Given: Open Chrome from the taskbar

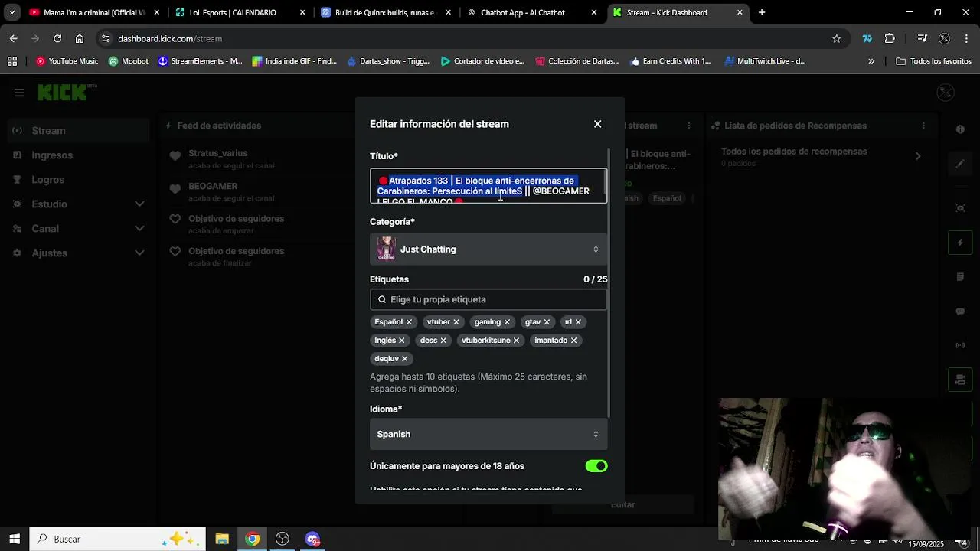Looking at the screenshot, I should click(x=252, y=539).
